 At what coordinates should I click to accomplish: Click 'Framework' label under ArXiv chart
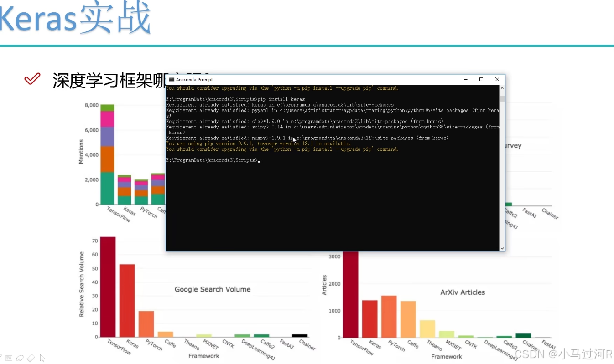click(447, 356)
